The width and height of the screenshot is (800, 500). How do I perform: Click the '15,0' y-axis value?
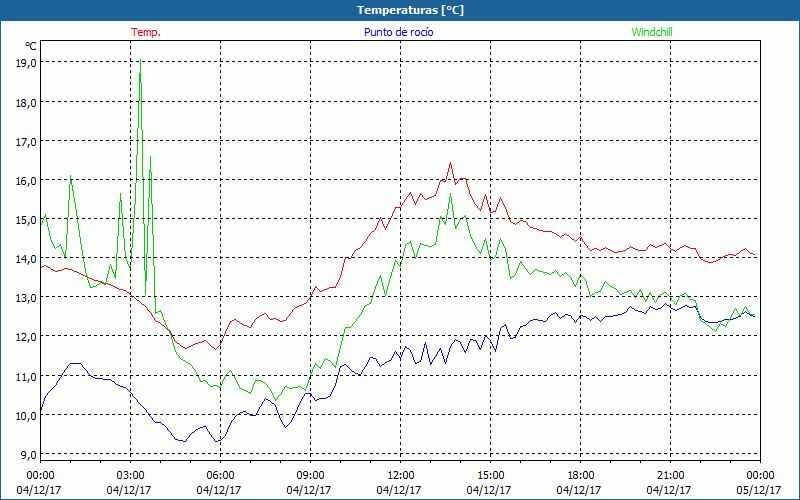tap(26, 220)
